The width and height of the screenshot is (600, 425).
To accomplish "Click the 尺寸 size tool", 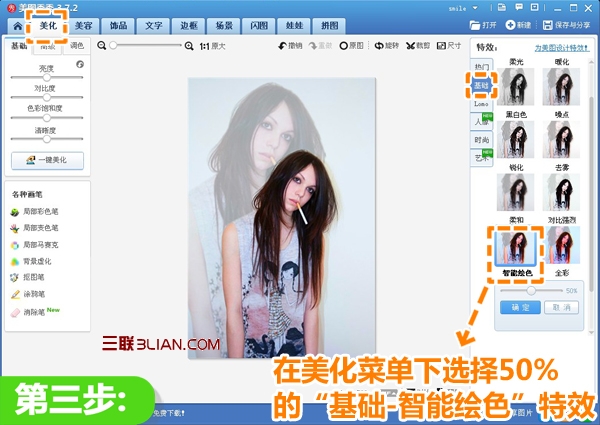I will (449, 46).
